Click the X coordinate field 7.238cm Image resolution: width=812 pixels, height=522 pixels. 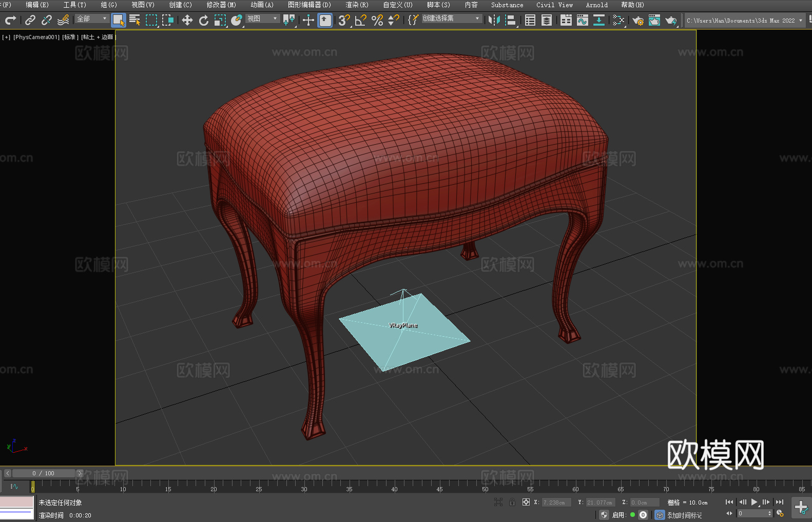point(556,502)
